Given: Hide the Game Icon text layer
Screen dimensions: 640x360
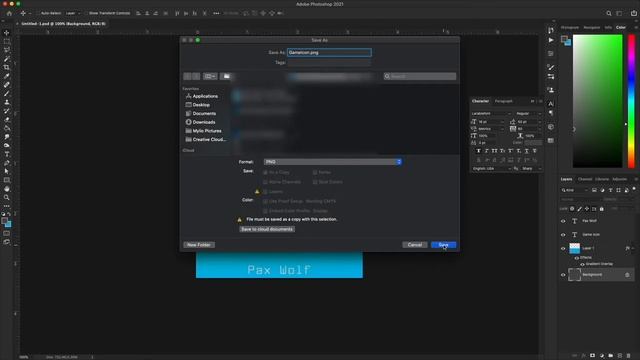Looking at the screenshot, I should [x=563, y=235].
